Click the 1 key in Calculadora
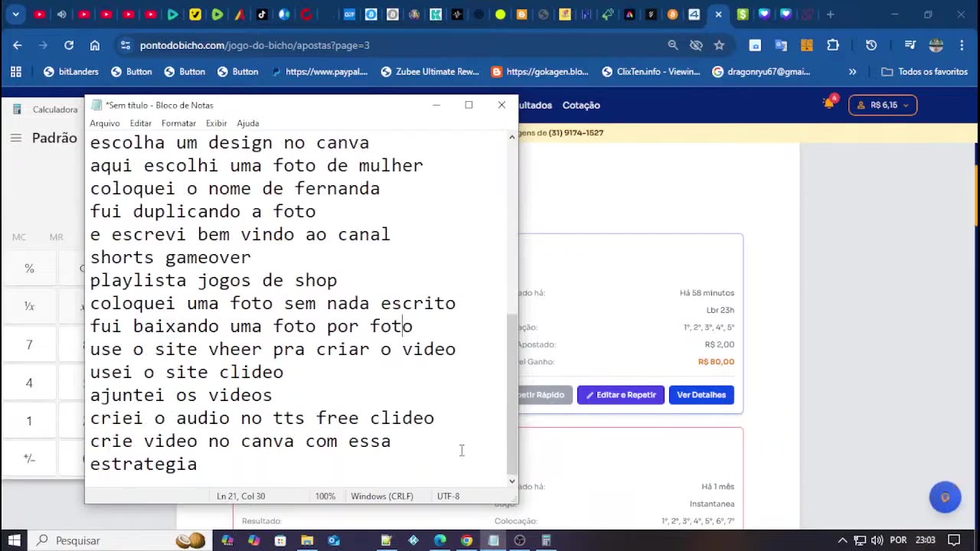This screenshot has height=551, width=980. point(29,421)
